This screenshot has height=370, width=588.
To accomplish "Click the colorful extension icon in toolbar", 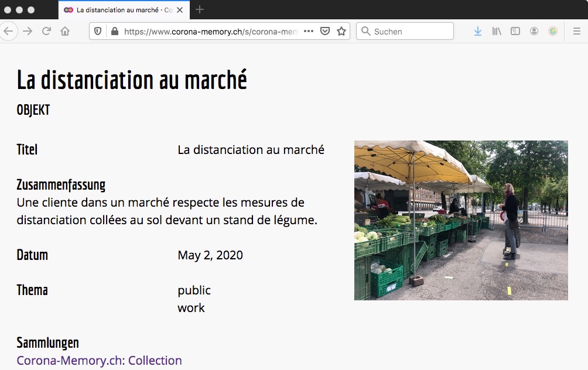I will [x=553, y=32].
